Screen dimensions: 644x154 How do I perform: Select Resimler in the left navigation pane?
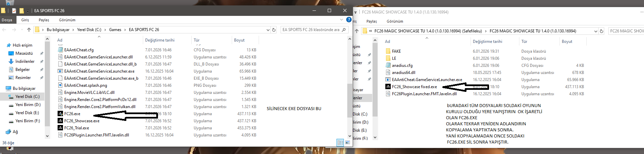tap(23, 78)
